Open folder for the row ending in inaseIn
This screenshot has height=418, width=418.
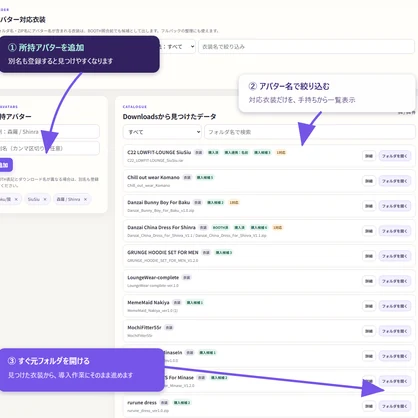(395, 356)
